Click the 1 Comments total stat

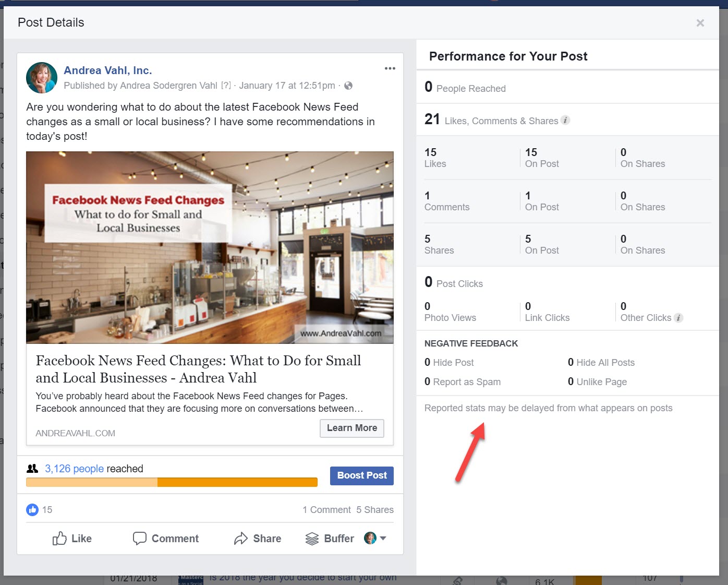[447, 201]
